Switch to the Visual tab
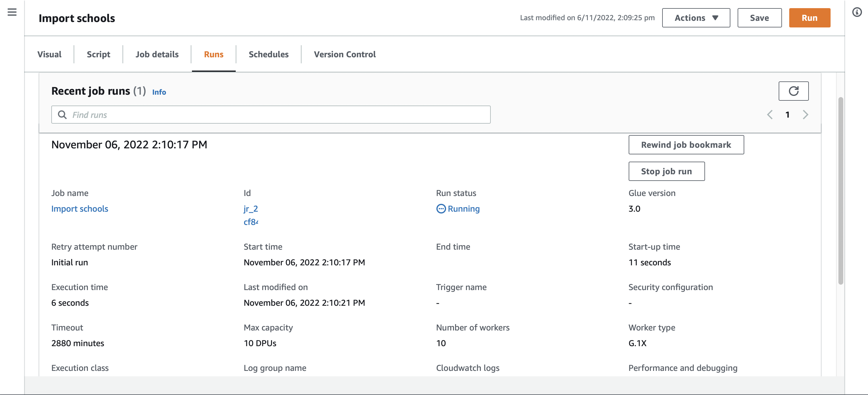Image resolution: width=868 pixels, height=395 pixels. [49, 54]
